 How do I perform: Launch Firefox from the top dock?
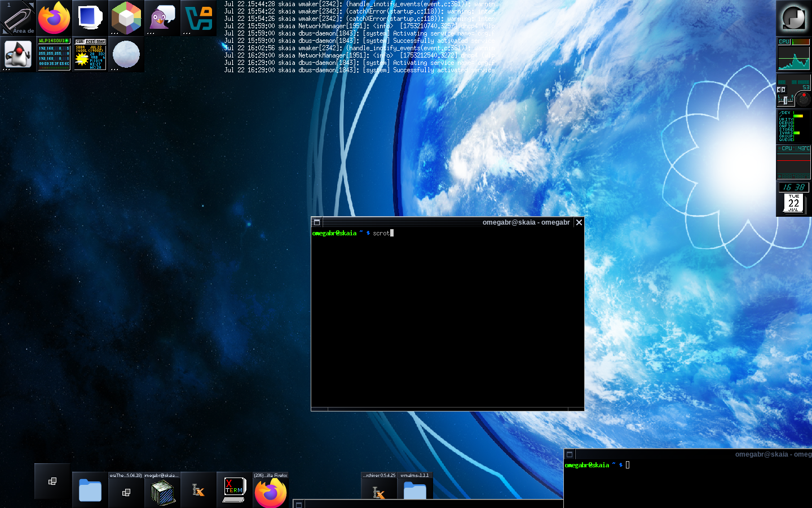[54, 18]
